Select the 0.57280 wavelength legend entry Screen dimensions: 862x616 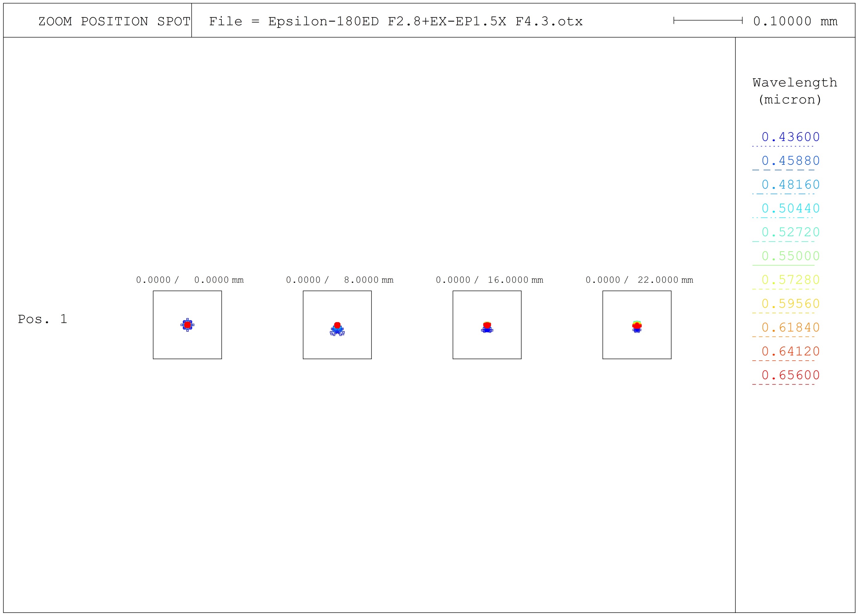pos(790,280)
